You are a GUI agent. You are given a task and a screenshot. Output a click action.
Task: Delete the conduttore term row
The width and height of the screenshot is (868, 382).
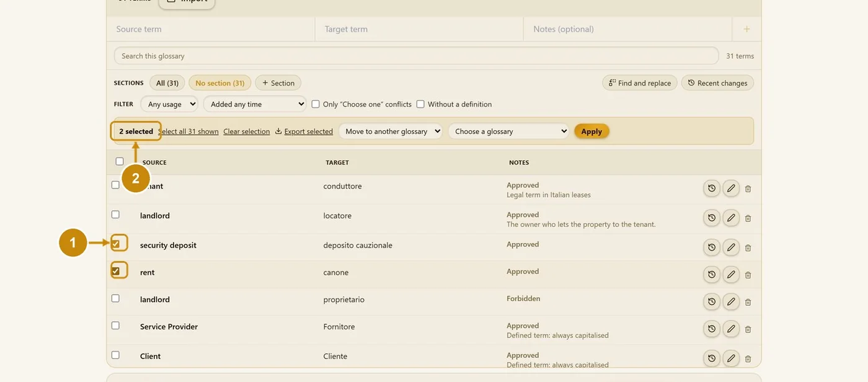pos(748,189)
